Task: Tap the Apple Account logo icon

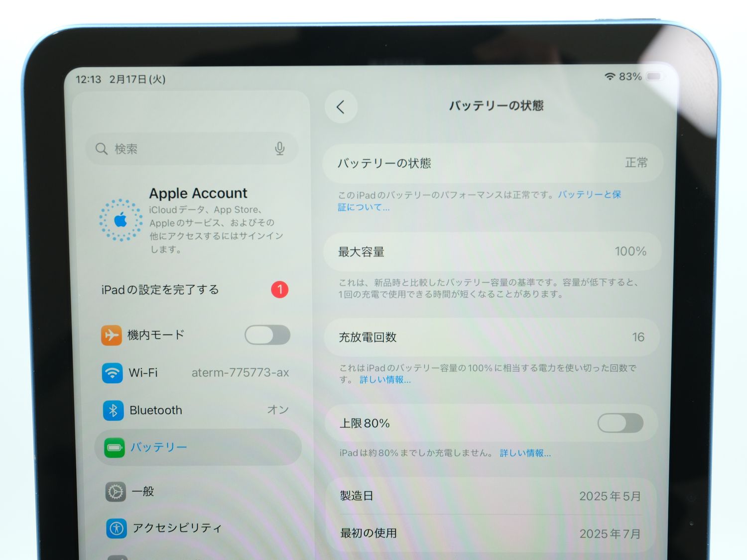Action: click(x=121, y=220)
